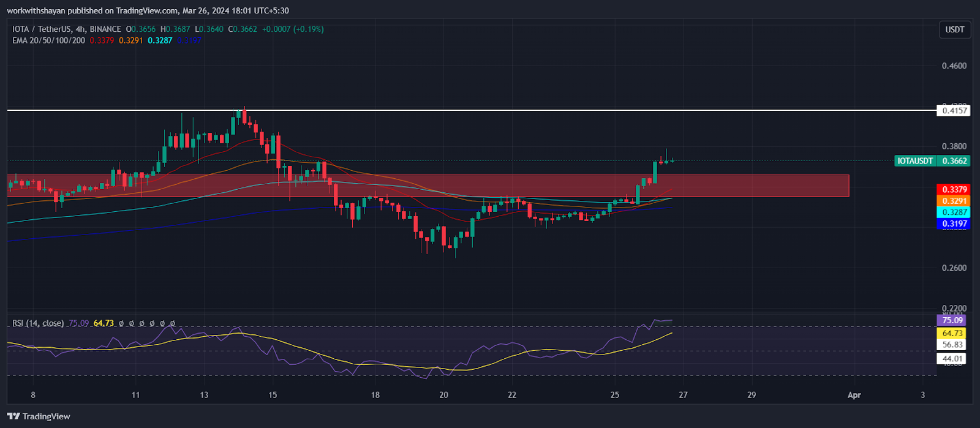Select the RSI (14, close) indicator legend
Screen dimensions: 980x428
(38, 323)
